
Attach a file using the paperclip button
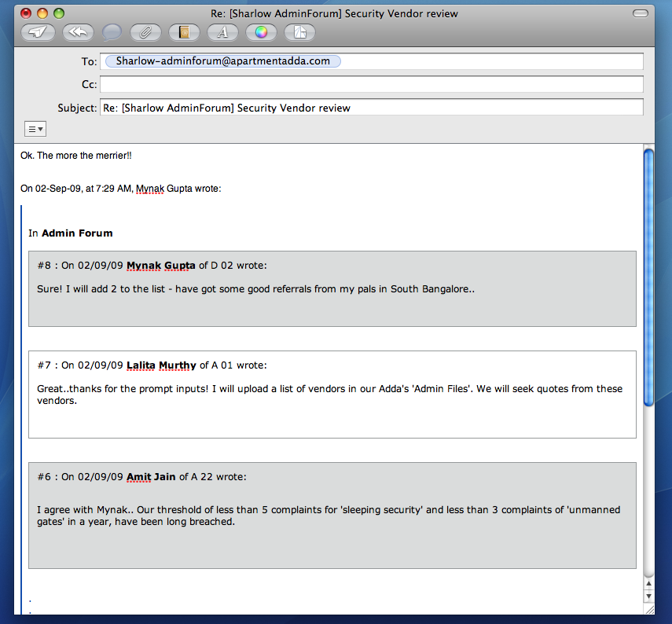click(x=145, y=32)
